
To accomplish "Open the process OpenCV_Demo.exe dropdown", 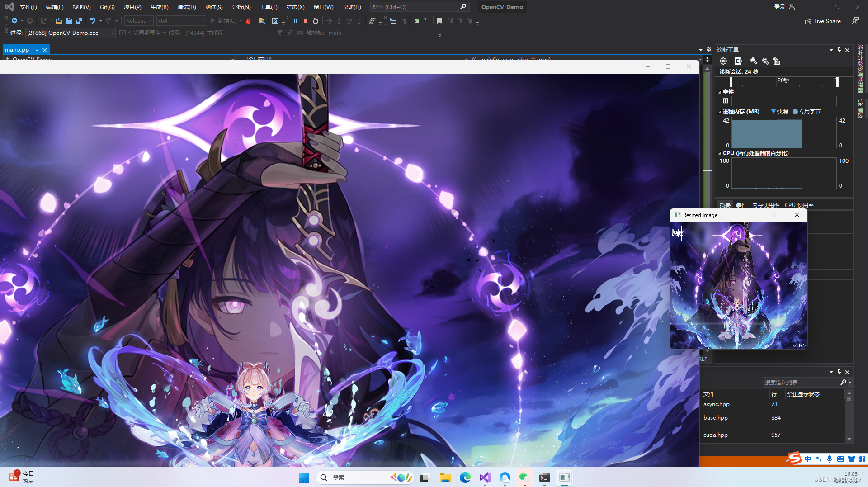I will [x=71, y=33].
